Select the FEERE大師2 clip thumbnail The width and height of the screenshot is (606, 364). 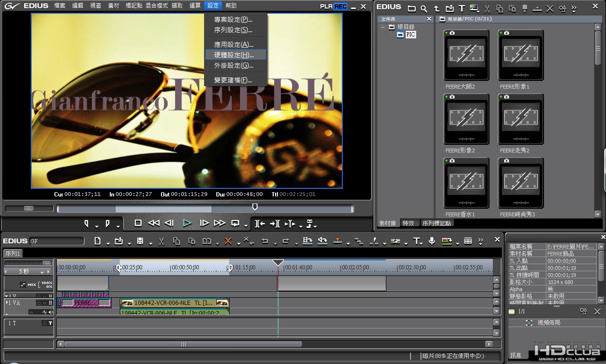[466, 55]
